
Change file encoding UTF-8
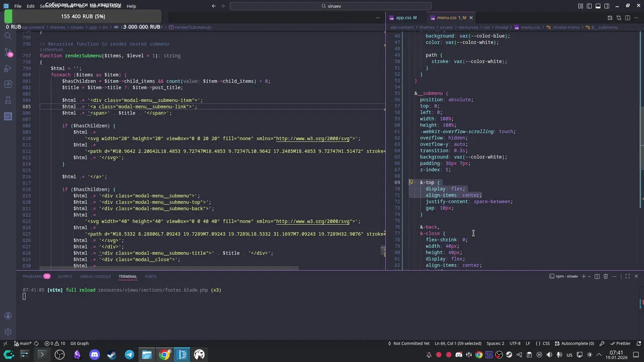pyautogui.click(x=515, y=343)
